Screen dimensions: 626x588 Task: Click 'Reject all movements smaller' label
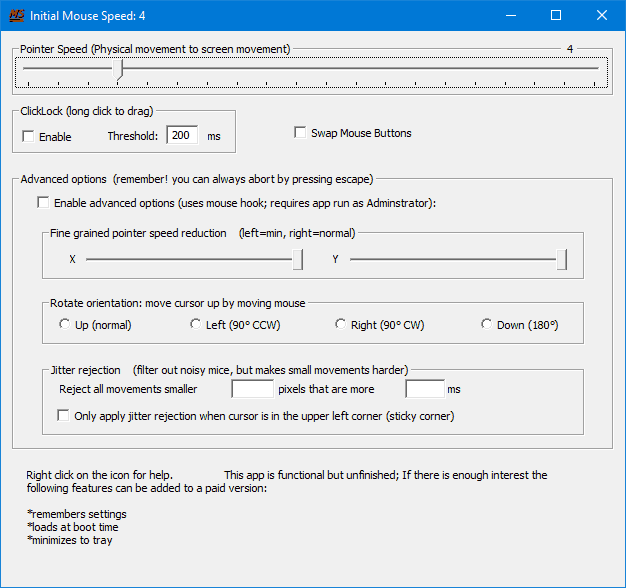coord(128,389)
